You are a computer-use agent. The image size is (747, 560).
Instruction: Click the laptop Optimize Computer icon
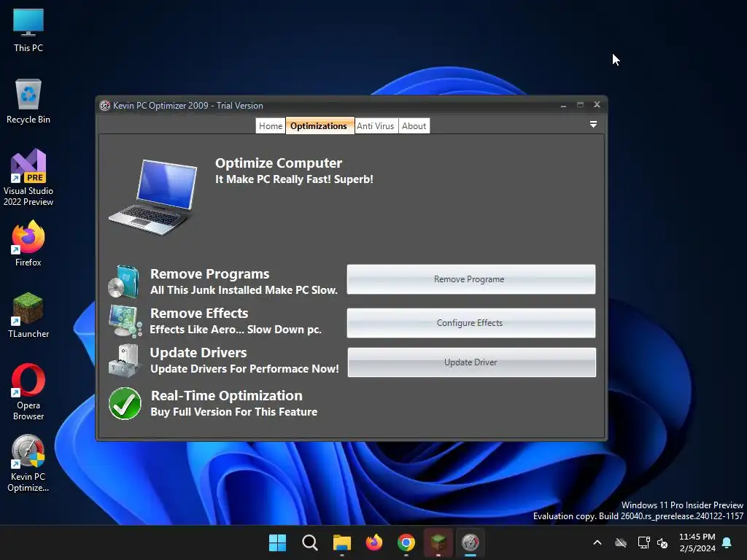[153, 198]
